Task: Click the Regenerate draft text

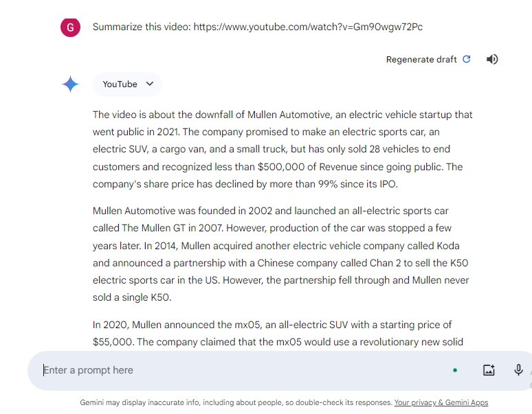Action: [421, 59]
